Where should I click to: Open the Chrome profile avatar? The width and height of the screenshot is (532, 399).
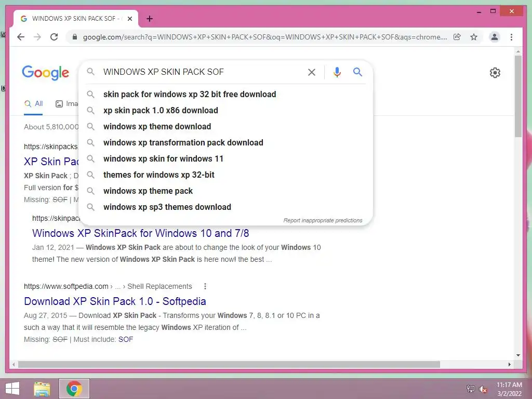pos(495,37)
